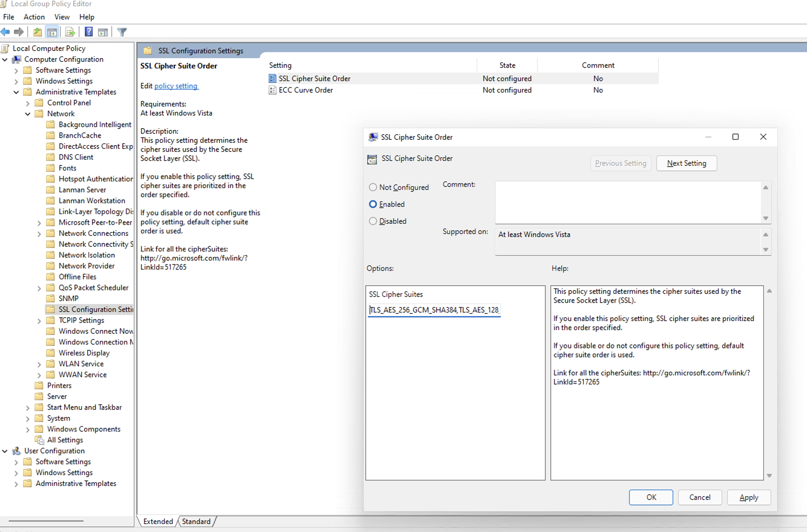This screenshot has height=532, width=807.
Task: Click the ECC Curve Order setting icon
Action: pyautogui.click(x=272, y=90)
